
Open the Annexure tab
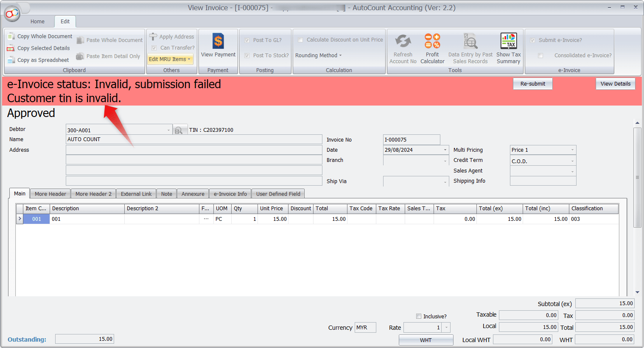click(x=193, y=194)
